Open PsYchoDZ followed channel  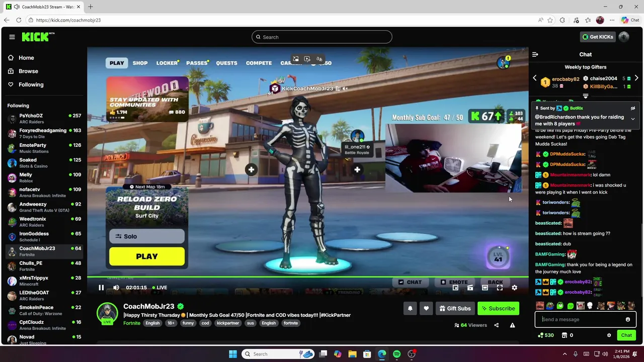click(44, 119)
